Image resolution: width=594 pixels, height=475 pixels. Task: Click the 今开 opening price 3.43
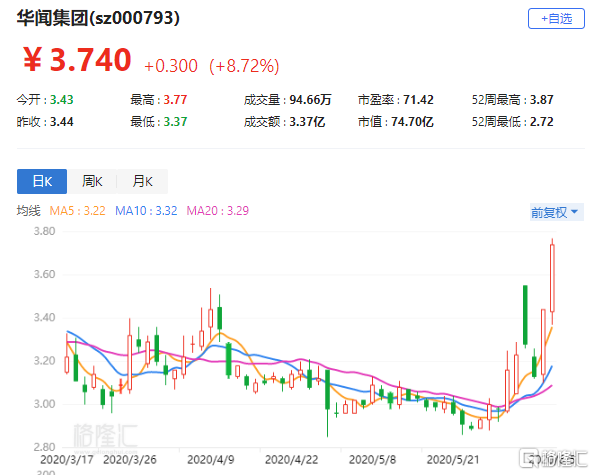pyautogui.click(x=62, y=100)
